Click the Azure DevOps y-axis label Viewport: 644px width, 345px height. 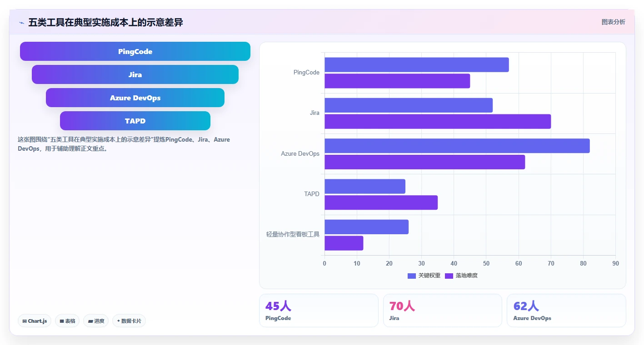coord(300,154)
